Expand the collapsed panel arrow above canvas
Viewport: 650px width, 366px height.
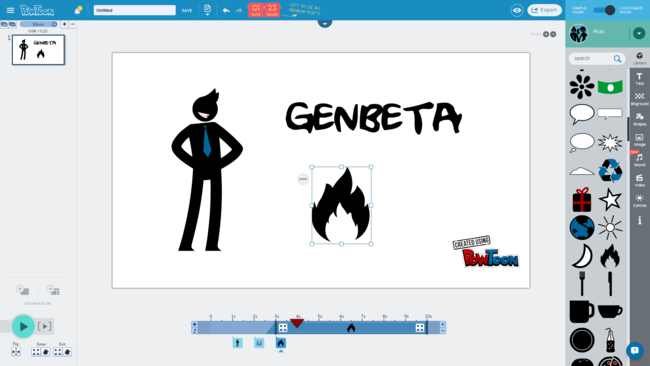click(x=325, y=23)
